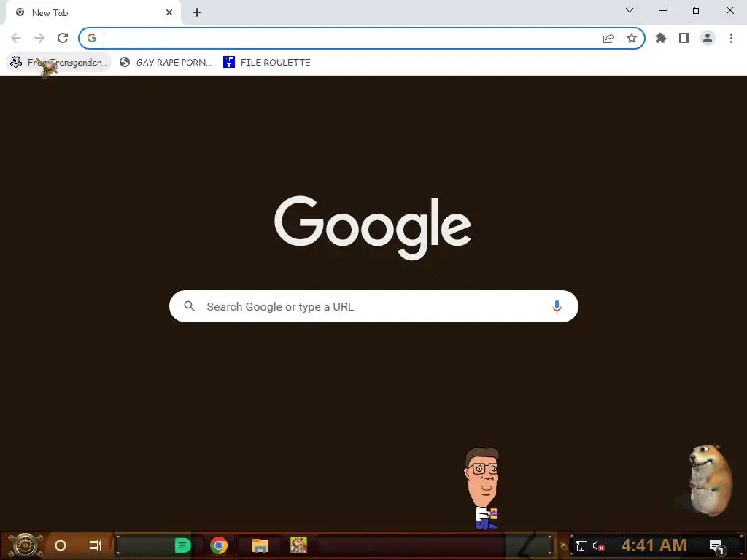Image resolution: width=747 pixels, height=560 pixels.
Task: Click the 4:41 AM clock
Action: [x=654, y=545]
